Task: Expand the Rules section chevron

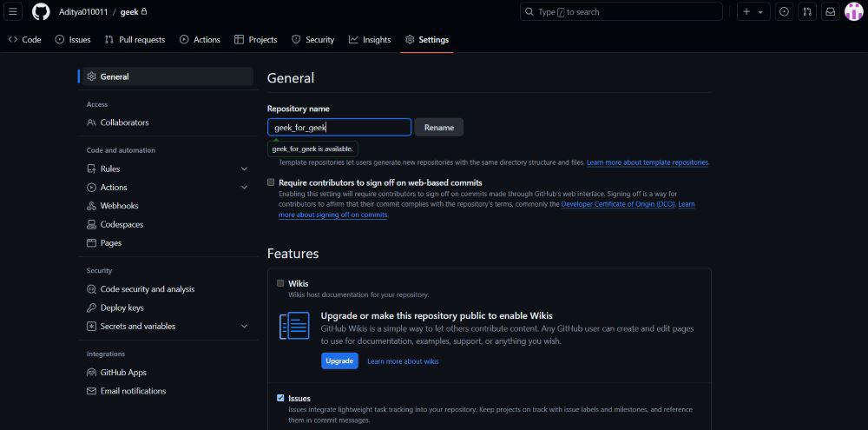Action: click(244, 169)
